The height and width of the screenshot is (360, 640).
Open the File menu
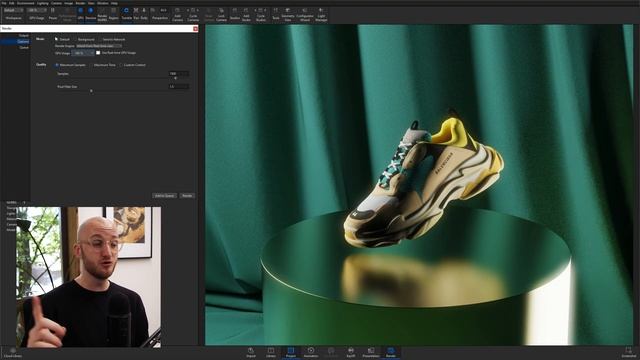[x=4, y=3]
